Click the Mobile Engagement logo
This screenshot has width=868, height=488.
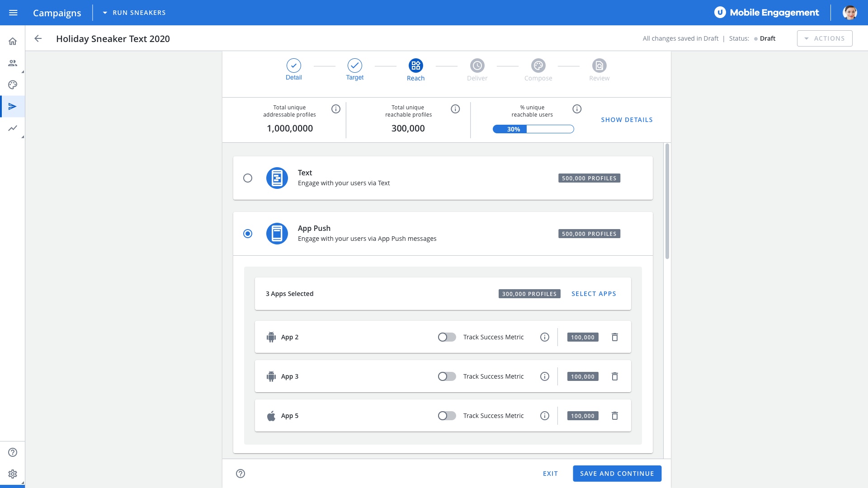pyautogui.click(x=766, y=13)
